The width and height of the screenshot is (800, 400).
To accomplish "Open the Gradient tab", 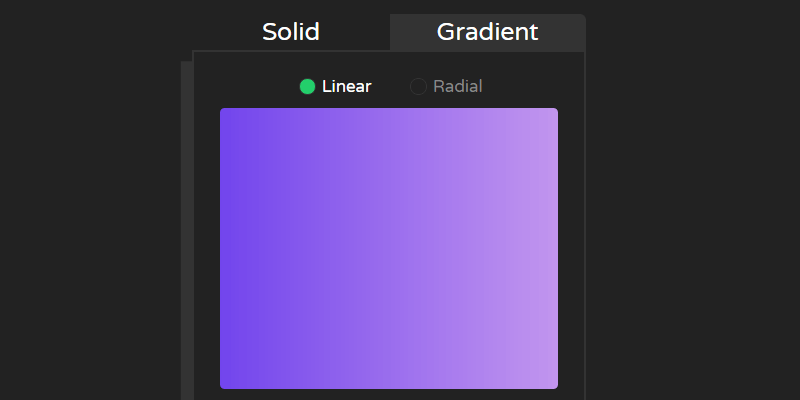I will (x=487, y=32).
